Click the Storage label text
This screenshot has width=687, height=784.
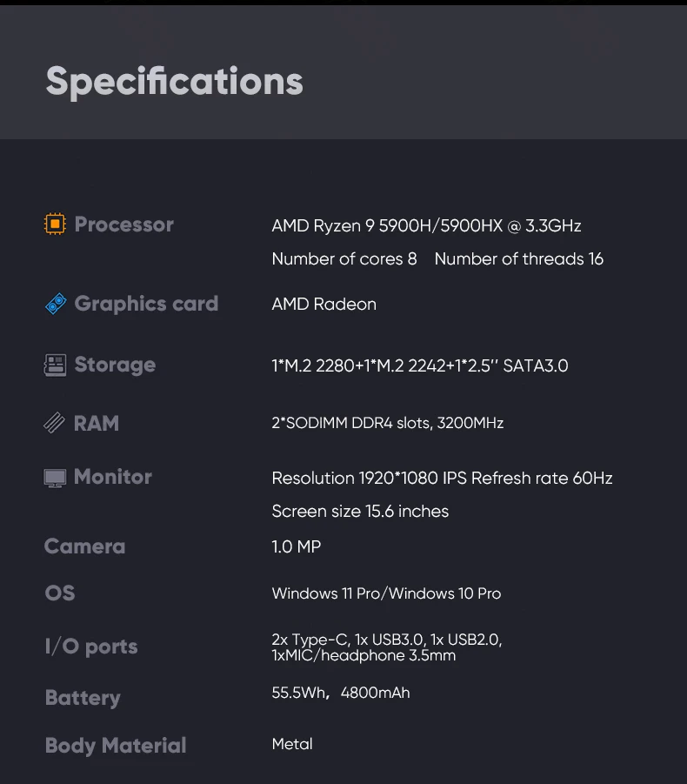click(x=115, y=365)
